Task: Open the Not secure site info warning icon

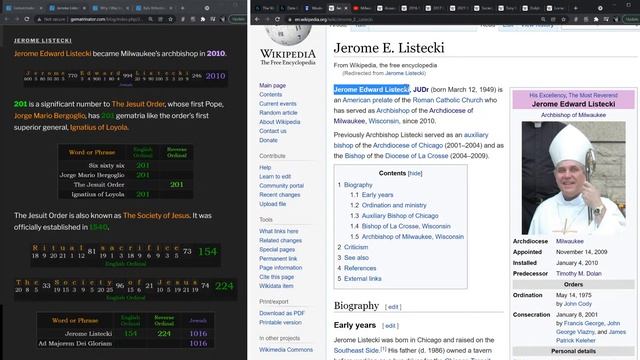Action: tap(40, 19)
